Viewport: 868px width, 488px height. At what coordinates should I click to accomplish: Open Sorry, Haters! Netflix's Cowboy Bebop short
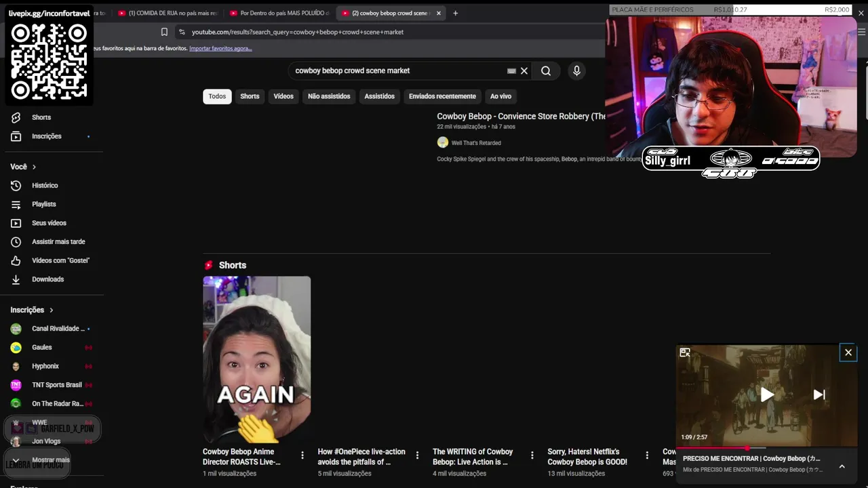(587, 457)
